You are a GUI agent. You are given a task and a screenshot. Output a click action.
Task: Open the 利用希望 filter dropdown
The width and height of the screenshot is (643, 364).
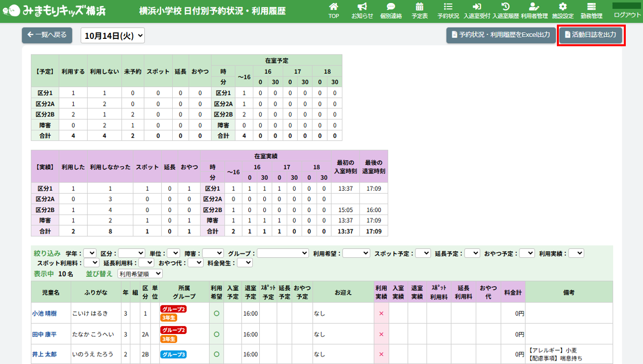(x=356, y=253)
